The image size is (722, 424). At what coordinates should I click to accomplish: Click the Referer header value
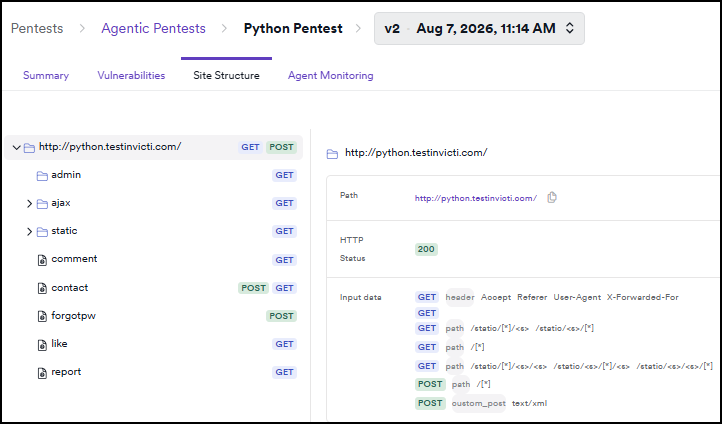(x=532, y=297)
